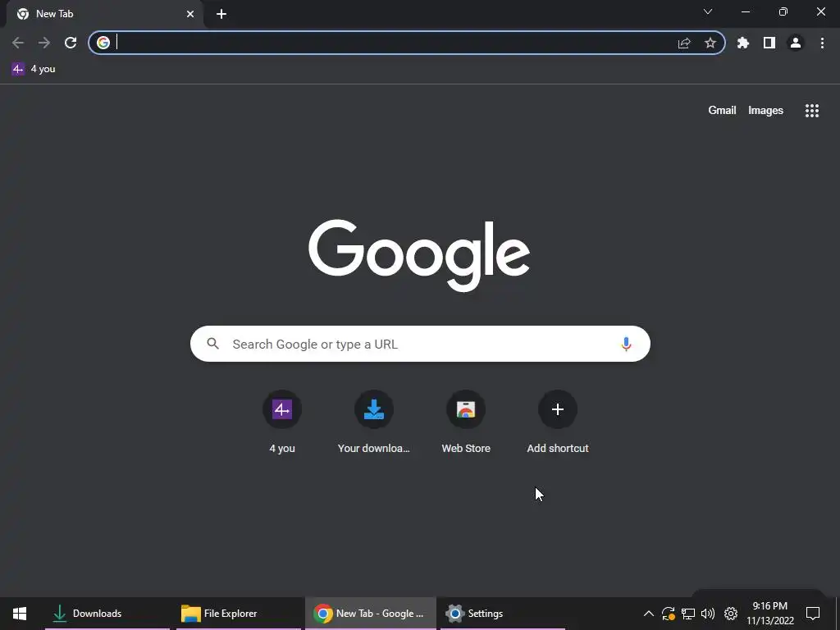The width and height of the screenshot is (840, 630).
Task: Open the Google apps grid icon
Action: [x=812, y=111]
